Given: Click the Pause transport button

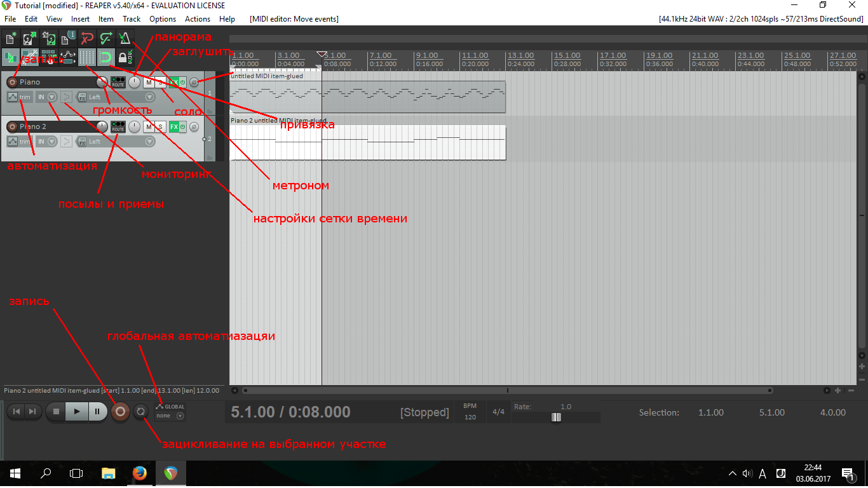Looking at the screenshot, I should coord(97,412).
